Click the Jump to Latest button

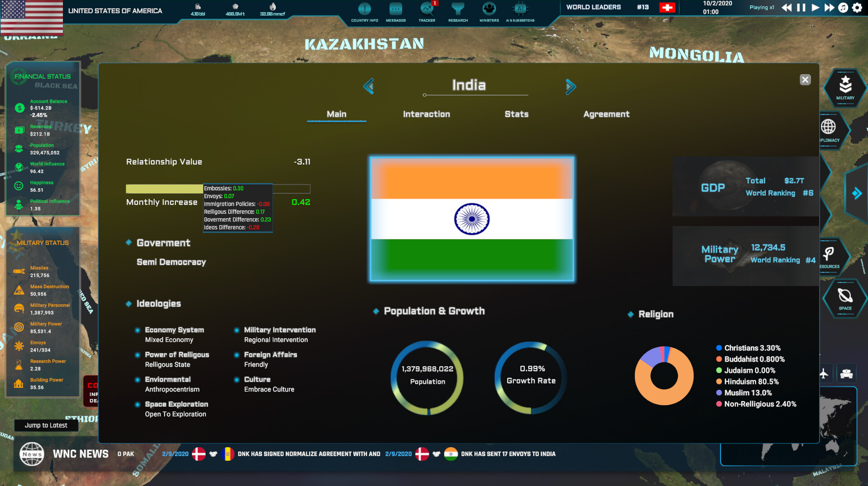pyautogui.click(x=46, y=425)
